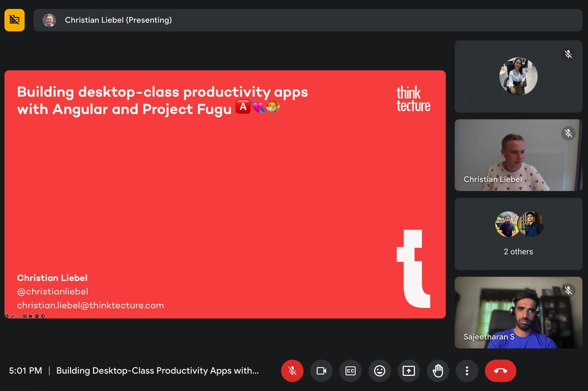Open the 2 others participants tile

point(518,234)
